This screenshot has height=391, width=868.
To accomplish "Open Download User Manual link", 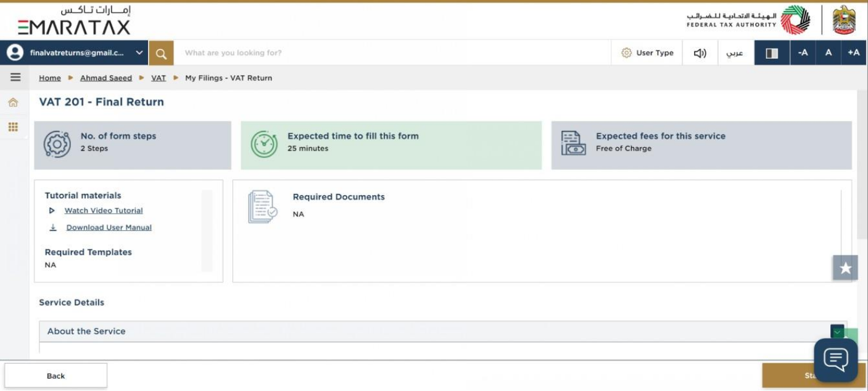I will [x=109, y=227].
